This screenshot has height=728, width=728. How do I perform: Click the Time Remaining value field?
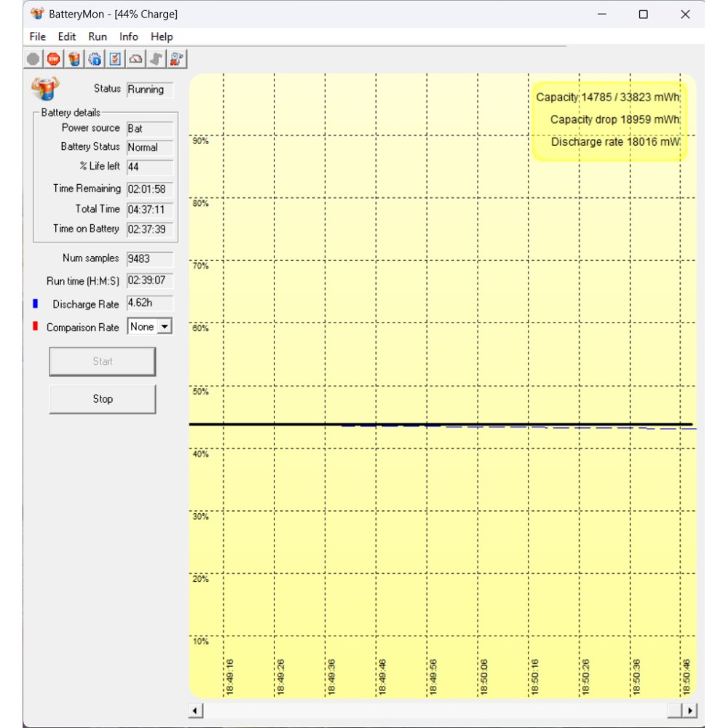pos(149,189)
